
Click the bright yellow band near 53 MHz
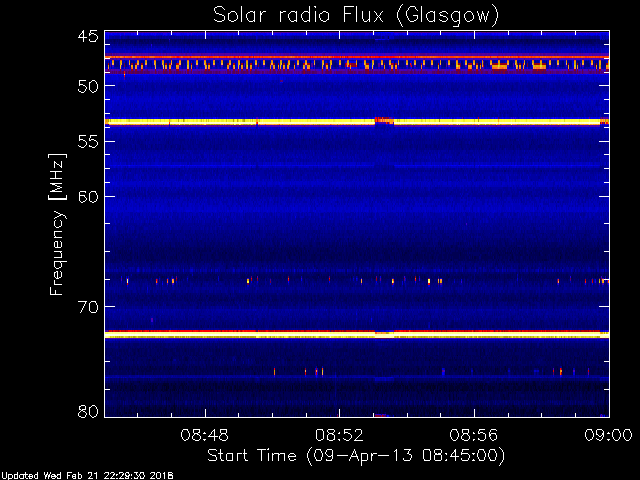coord(357,122)
